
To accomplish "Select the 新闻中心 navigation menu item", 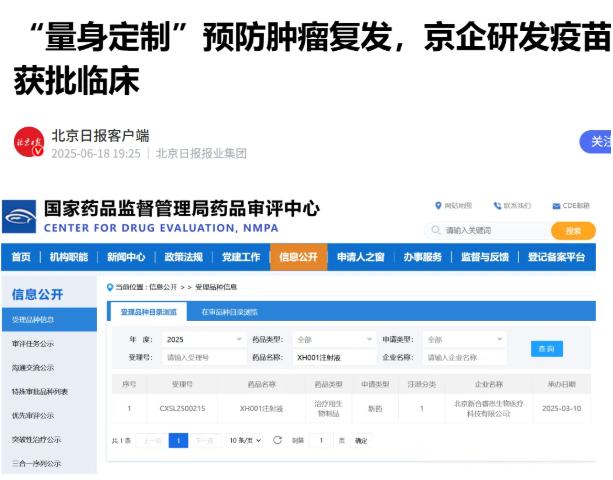I will pyautogui.click(x=126, y=257).
